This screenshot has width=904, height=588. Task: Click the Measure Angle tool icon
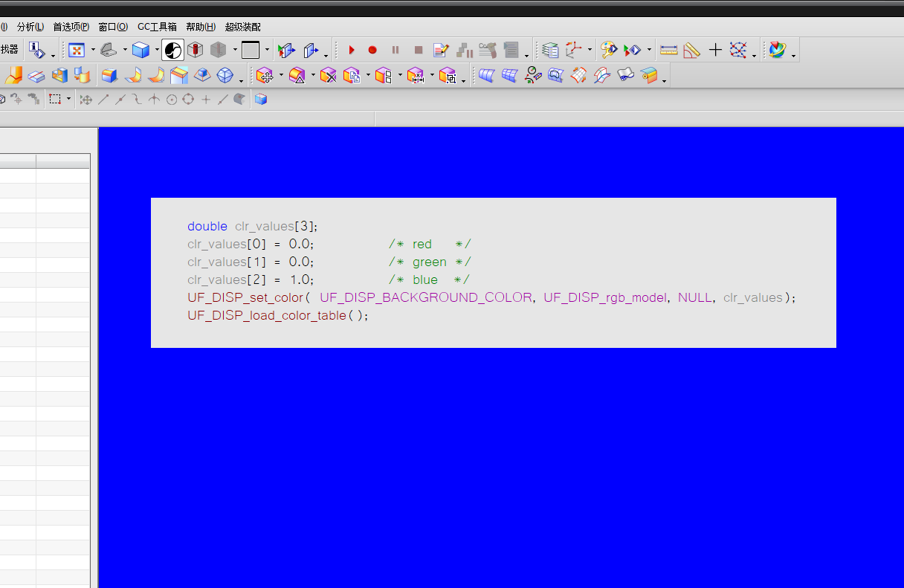click(691, 51)
